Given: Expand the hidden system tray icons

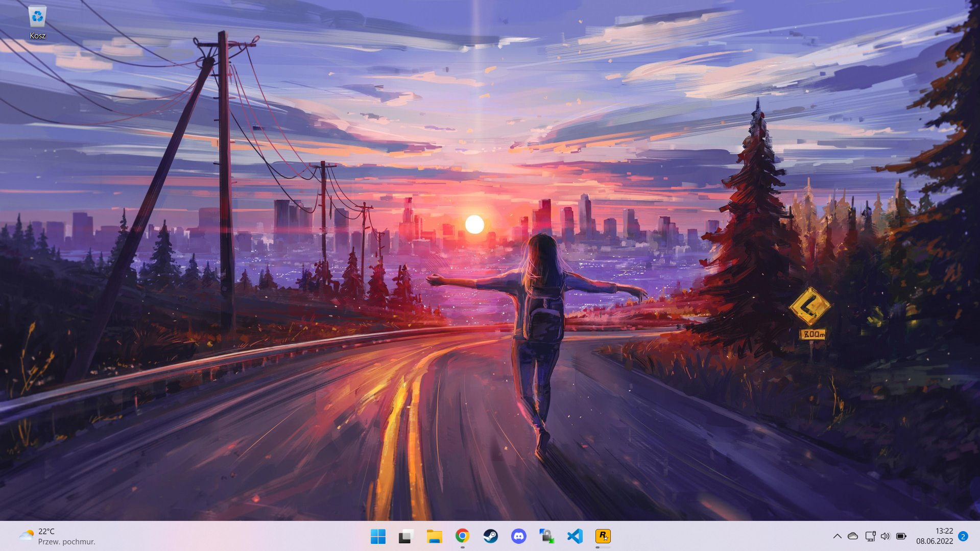Looking at the screenshot, I should point(837,536).
